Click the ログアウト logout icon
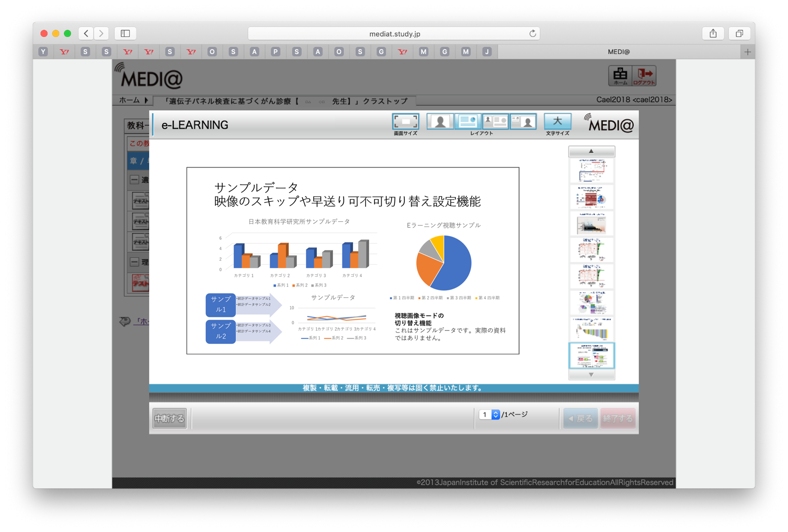 (644, 76)
